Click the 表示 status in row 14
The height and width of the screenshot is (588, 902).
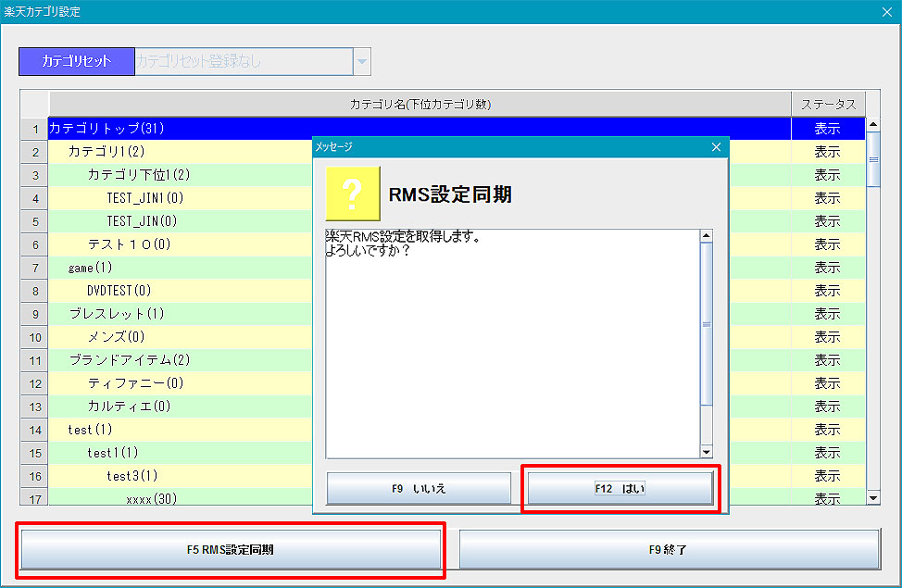828,430
